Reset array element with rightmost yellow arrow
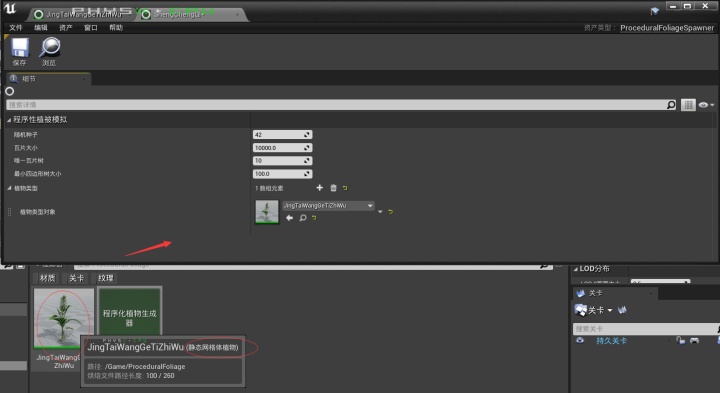 click(x=390, y=212)
